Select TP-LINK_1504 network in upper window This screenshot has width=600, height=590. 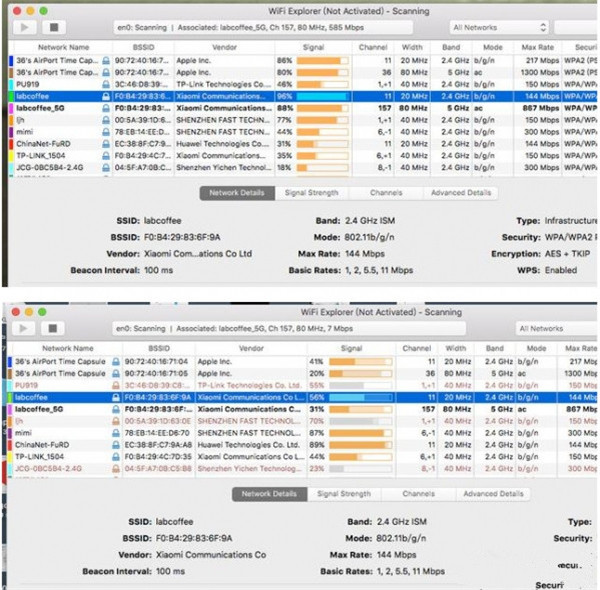pyautogui.click(x=302, y=156)
